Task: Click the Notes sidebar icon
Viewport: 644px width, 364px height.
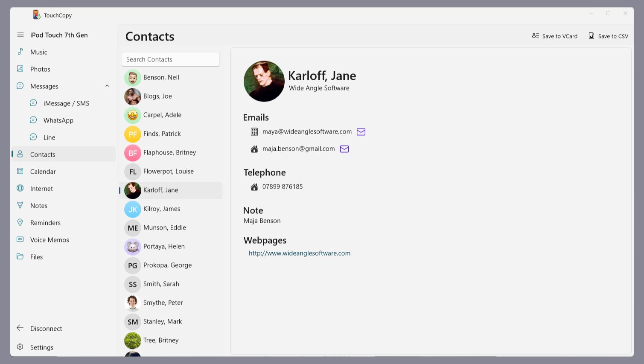Action: [x=20, y=205]
